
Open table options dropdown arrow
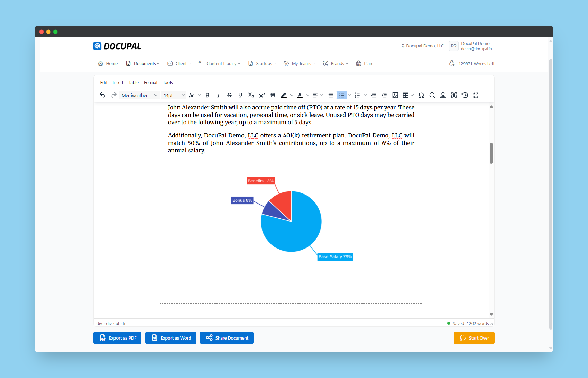[x=412, y=95]
